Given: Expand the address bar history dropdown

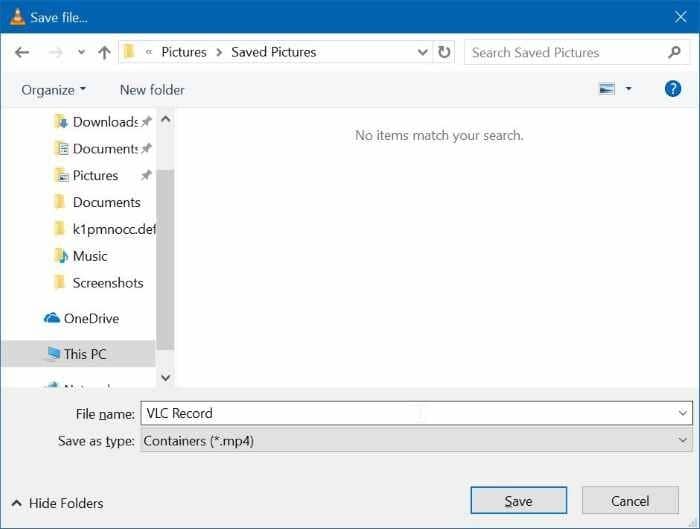Looking at the screenshot, I should (422, 52).
